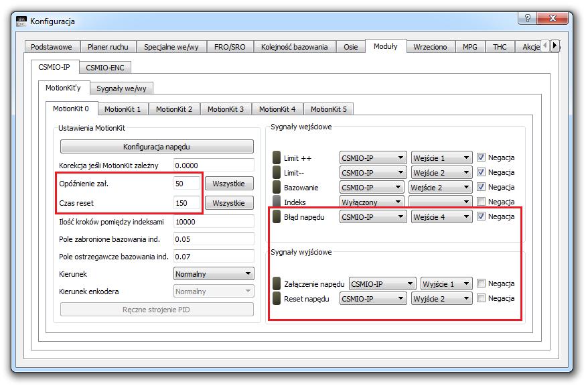Select the MotionKit 2 tab
This screenshot has height=388, width=588.
coord(174,109)
